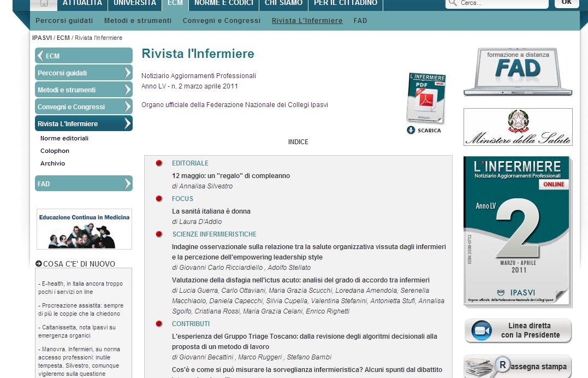
Task: Open the Chi Siamo top menu
Action: pyautogui.click(x=283, y=3)
